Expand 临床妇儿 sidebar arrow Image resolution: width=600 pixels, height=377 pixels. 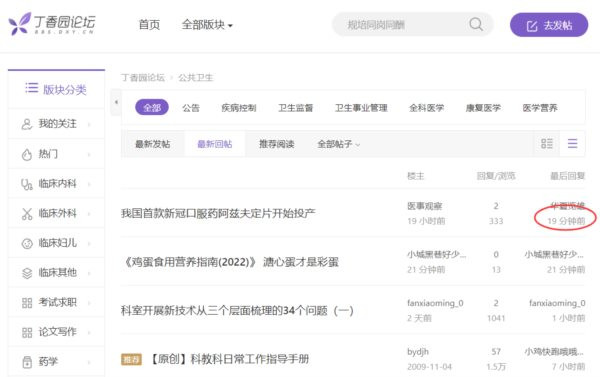[89, 243]
